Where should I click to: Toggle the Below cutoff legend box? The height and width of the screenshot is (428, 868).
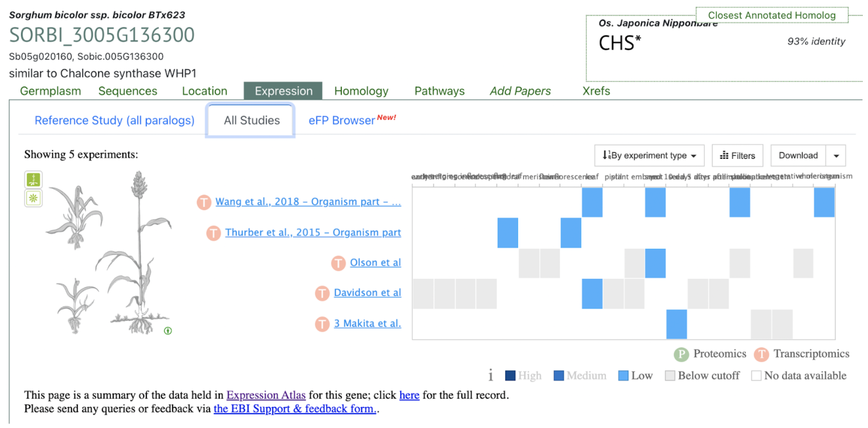670,375
